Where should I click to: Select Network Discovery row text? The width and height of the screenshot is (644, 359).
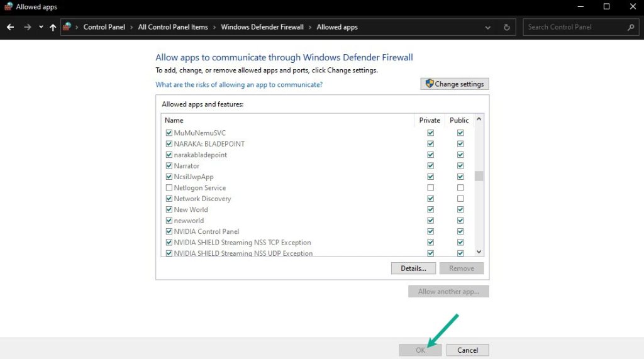click(202, 199)
